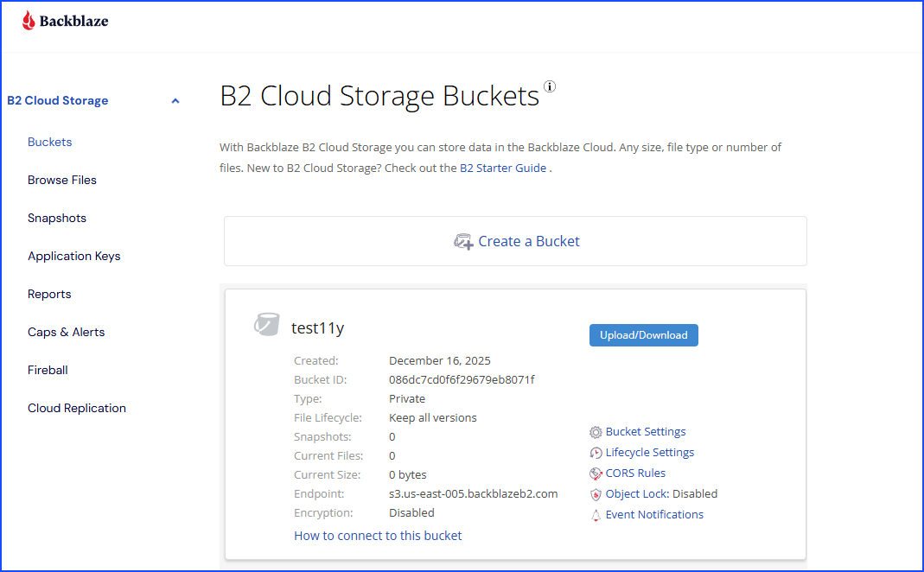Screen dimensions: 924x572
Task: Collapse the B2 Cloud Storage chevron
Action: click(175, 101)
